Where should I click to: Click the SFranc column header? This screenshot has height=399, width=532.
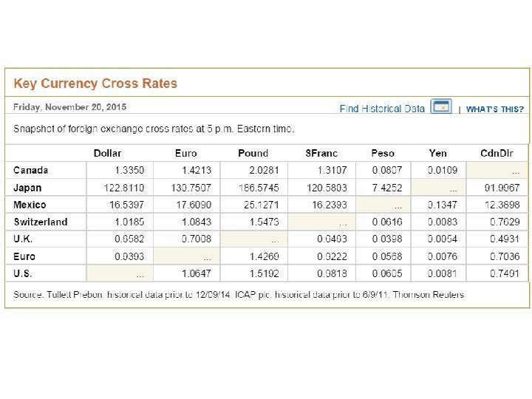pyautogui.click(x=321, y=153)
